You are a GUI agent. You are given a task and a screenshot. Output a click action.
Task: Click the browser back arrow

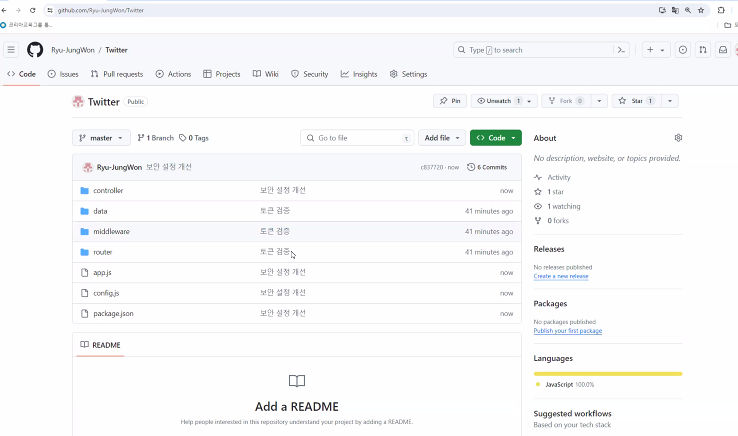coord(5,10)
